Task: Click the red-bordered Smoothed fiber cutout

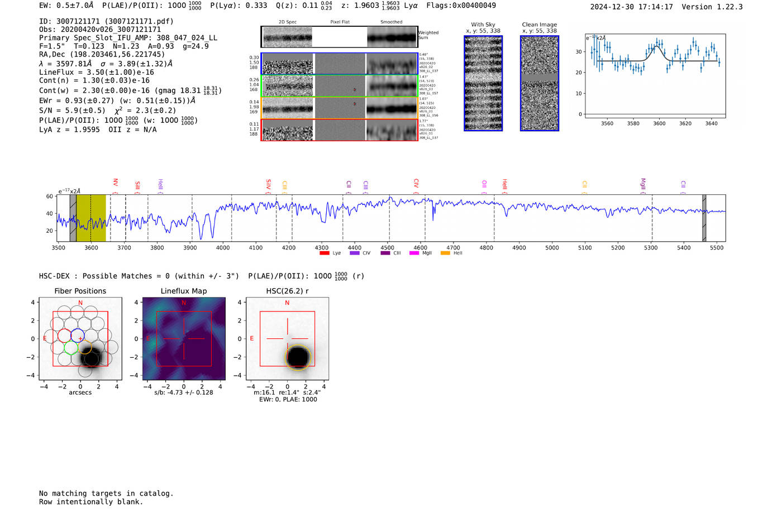Action: point(392,130)
